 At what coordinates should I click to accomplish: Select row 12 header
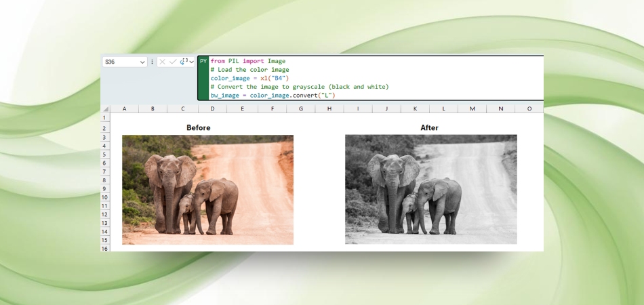pyautogui.click(x=105, y=214)
